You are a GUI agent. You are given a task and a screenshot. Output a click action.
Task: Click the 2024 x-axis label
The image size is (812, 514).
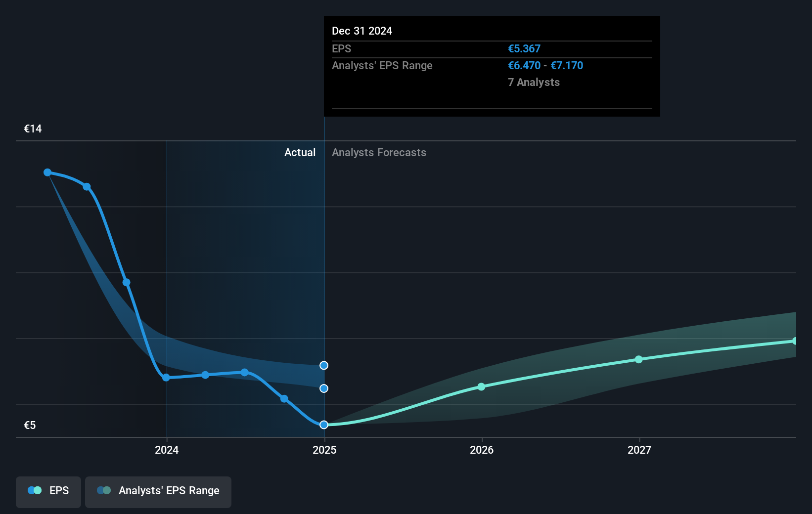click(x=167, y=450)
